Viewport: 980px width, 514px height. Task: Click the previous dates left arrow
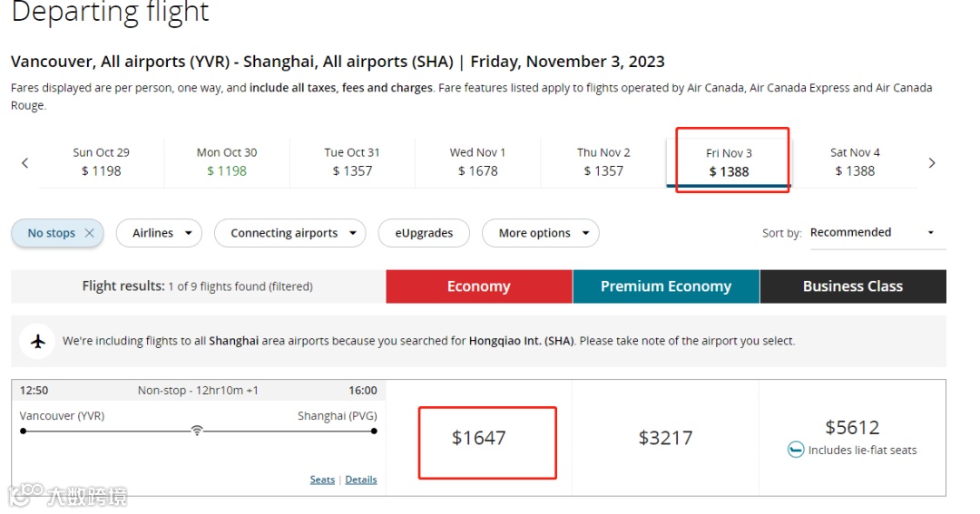[25, 163]
